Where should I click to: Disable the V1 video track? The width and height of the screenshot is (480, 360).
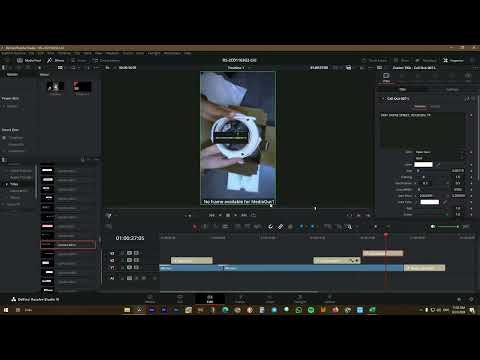[x=136, y=268]
